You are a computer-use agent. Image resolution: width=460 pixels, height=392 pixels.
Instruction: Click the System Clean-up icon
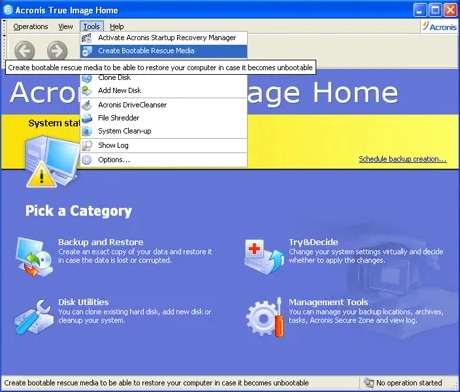(87, 131)
